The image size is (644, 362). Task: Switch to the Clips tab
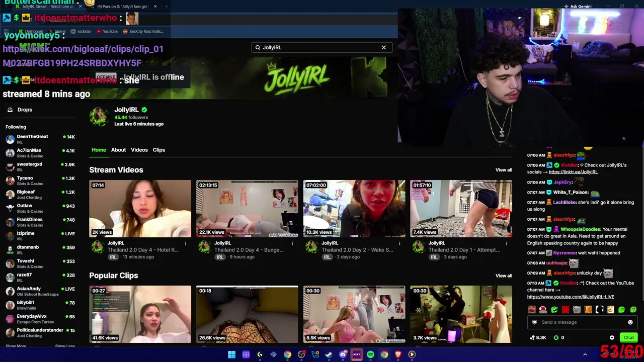click(x=159, y=150)
